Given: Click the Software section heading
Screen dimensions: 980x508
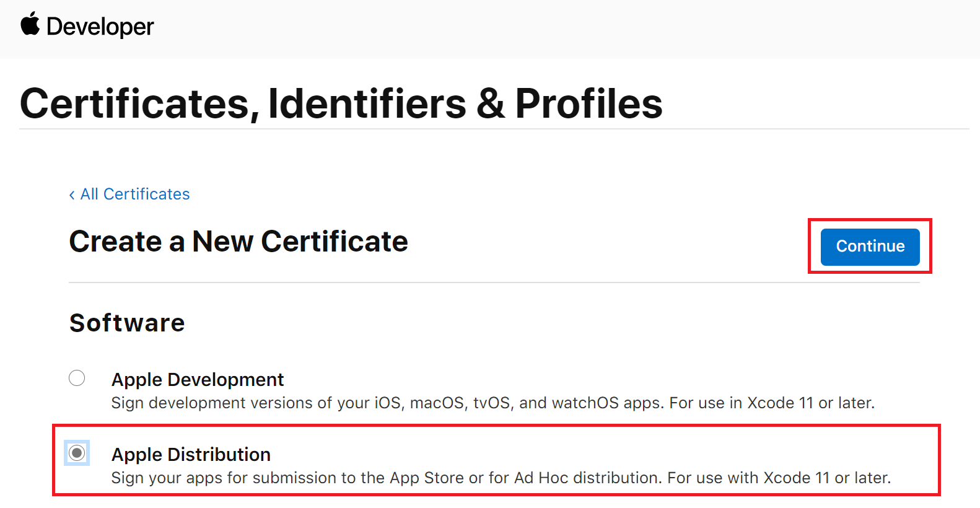Looking at the screenshot, I should (127, 323).
